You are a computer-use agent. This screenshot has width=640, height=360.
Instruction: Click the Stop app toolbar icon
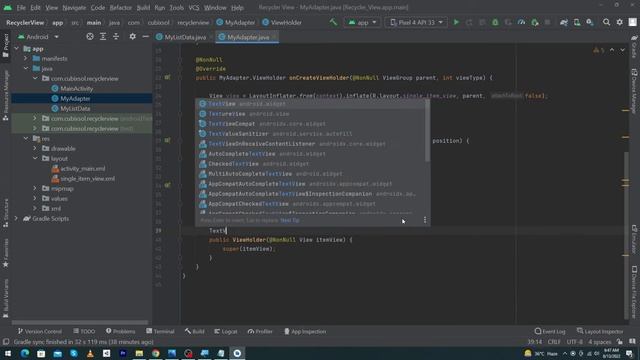(547, 22)
